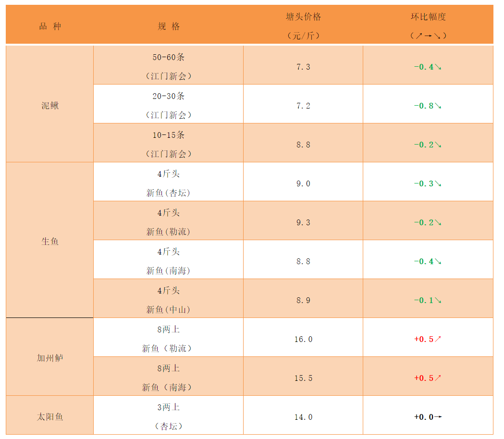The image size is (504, 439).
Task: Click the 9.3 price cell
Action: tap(303, 222)
